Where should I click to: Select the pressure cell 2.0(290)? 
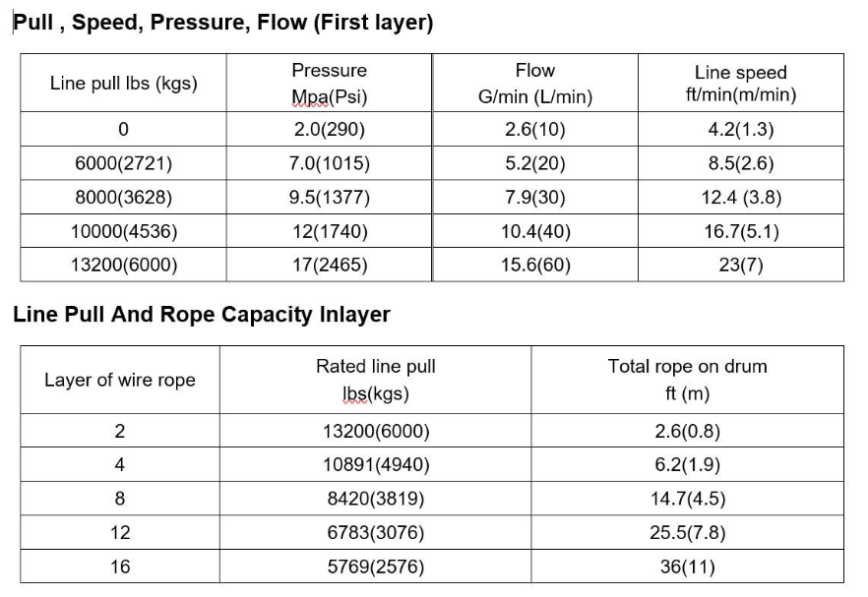tap(329, 129)
